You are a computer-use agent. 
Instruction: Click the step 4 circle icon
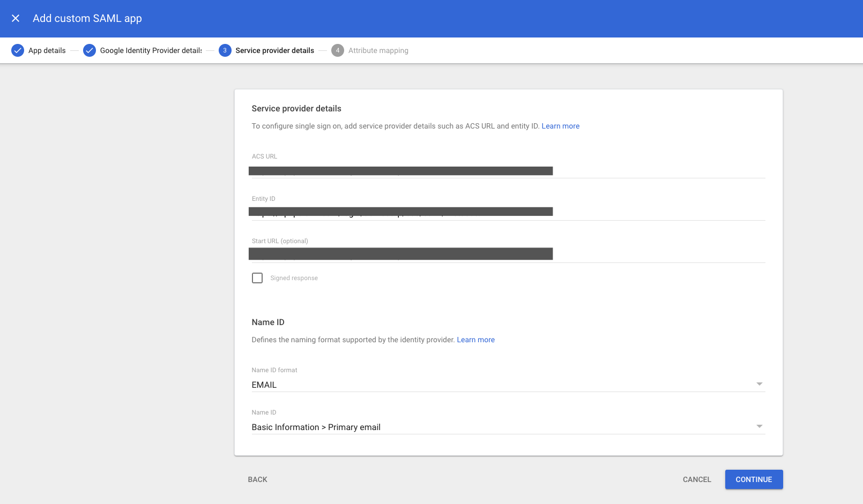pos(338,50)
